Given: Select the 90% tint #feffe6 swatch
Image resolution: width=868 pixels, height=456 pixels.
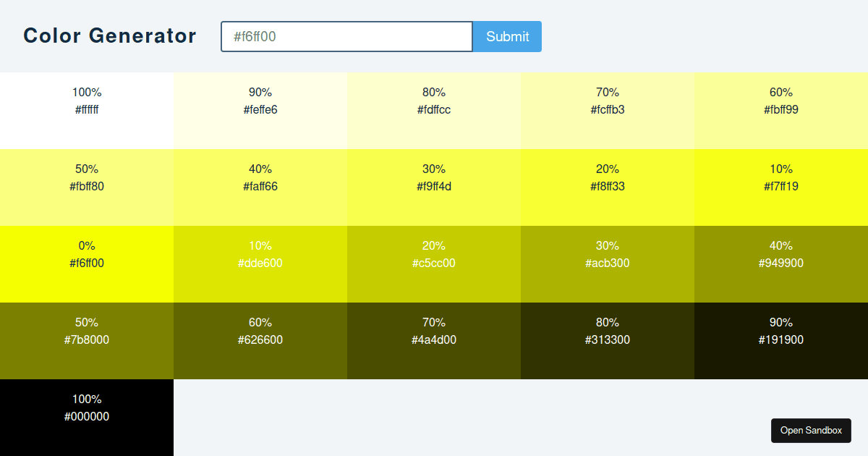Looking at the screenshot, I should 260,110.
